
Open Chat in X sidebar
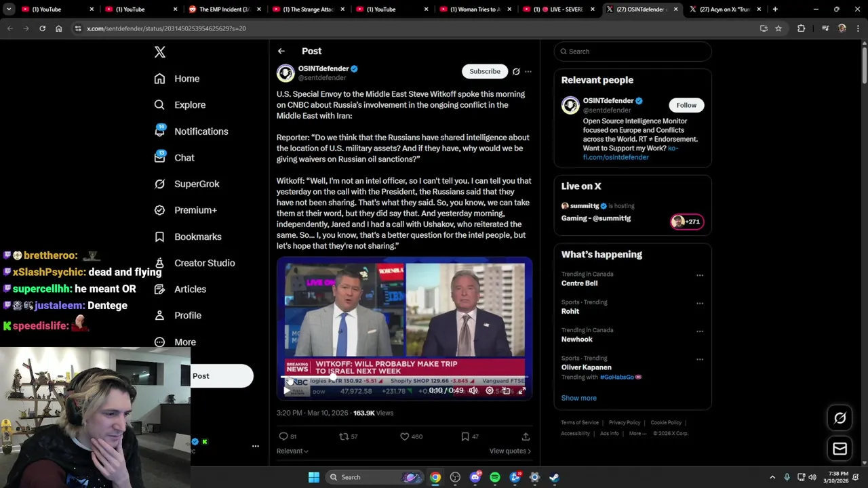[x=174, y=157]
